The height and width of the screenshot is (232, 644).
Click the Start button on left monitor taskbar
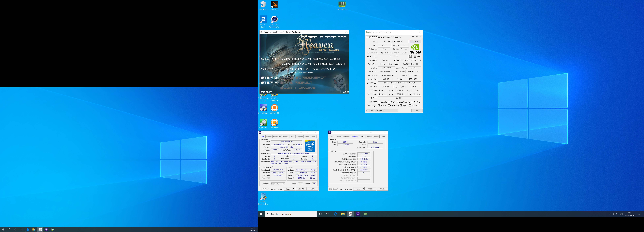[3, 229]
